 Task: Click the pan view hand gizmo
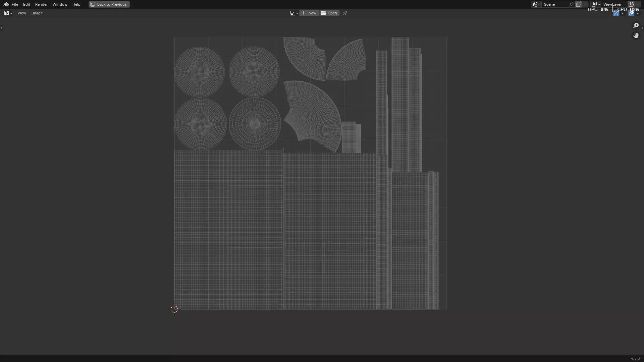tap(636, 36)
